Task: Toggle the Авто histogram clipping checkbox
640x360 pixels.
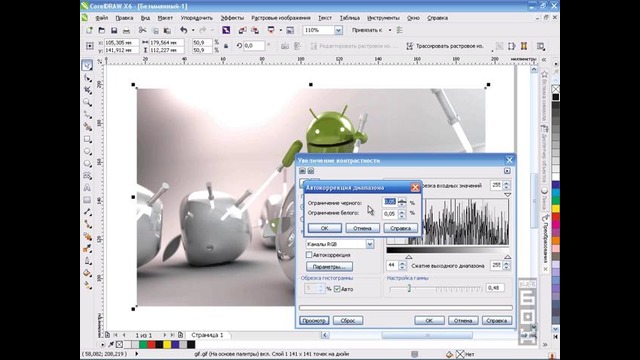Action: 337,289
